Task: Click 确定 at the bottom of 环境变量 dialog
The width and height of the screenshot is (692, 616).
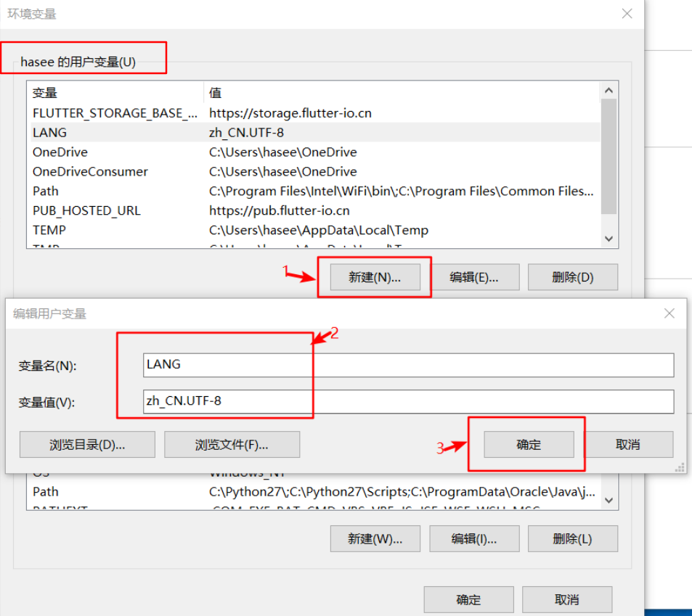Action: 468,599
